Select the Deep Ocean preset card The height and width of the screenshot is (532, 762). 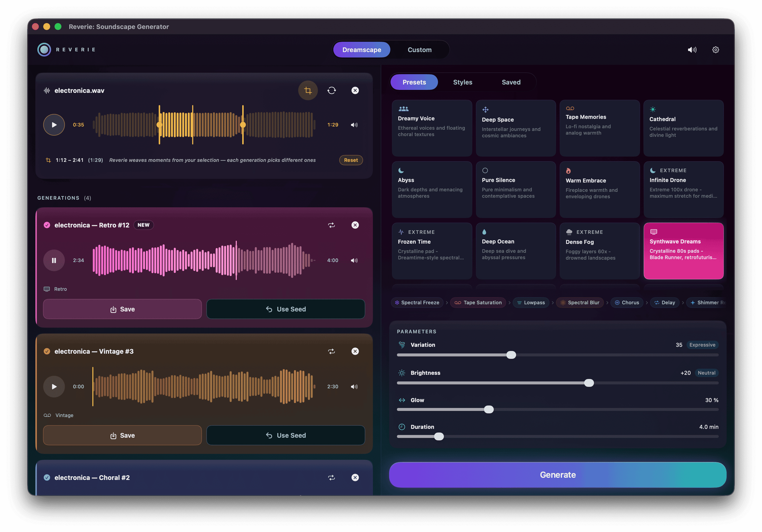(x=515, y=251)
